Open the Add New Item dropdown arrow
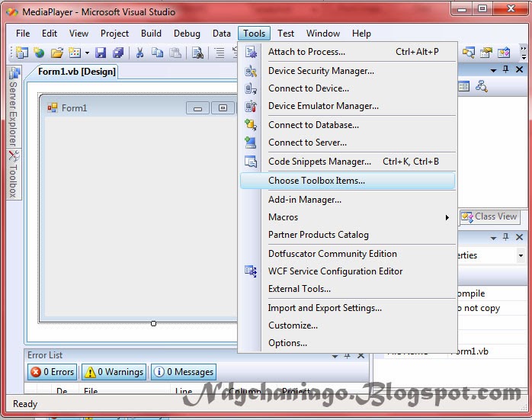This screenshot has width=532, height=420. [87, 53]
